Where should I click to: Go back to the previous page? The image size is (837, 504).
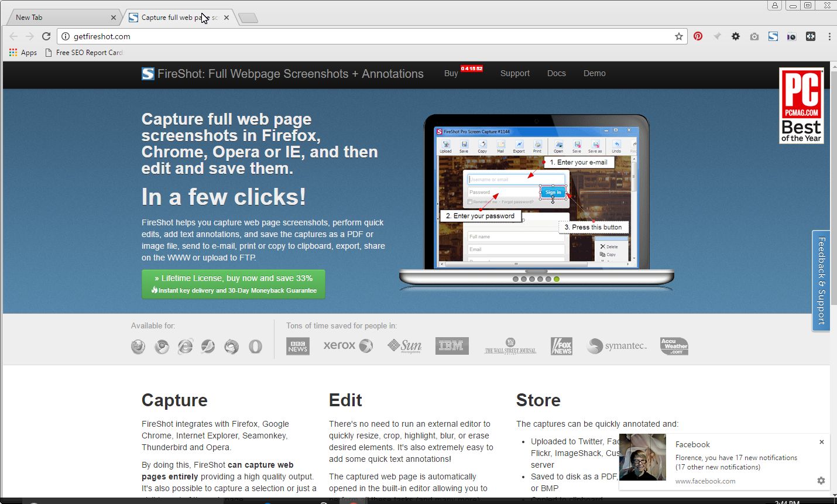[x=13, y=36]
